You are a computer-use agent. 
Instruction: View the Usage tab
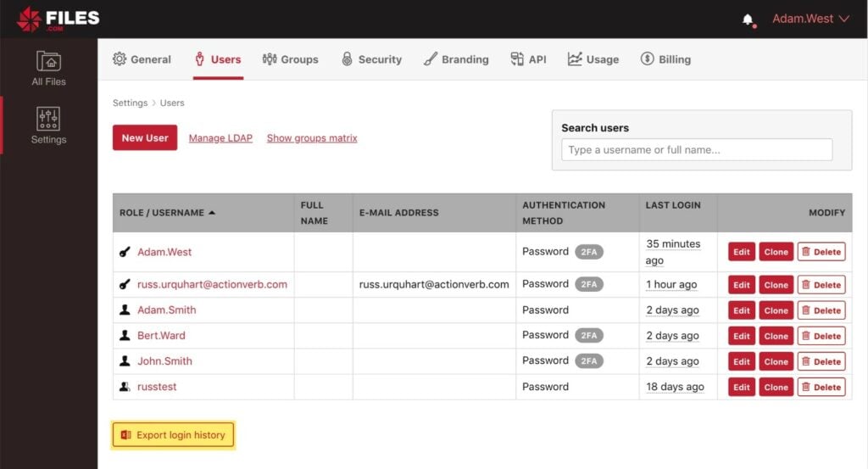(593, 59)
